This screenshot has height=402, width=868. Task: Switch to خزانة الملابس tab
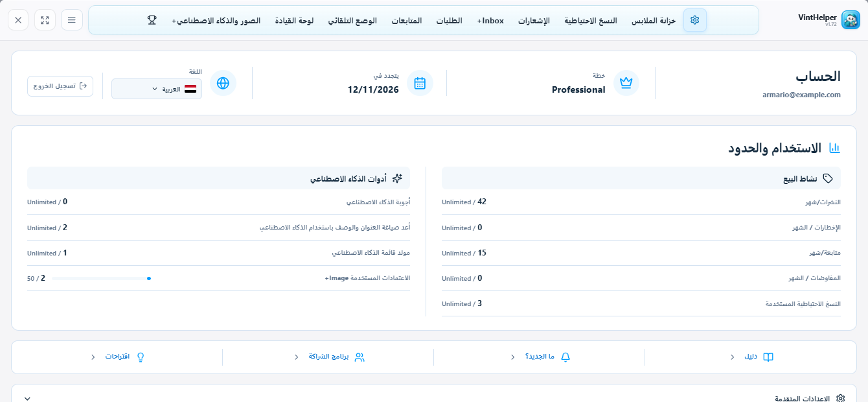coord(654,21)
